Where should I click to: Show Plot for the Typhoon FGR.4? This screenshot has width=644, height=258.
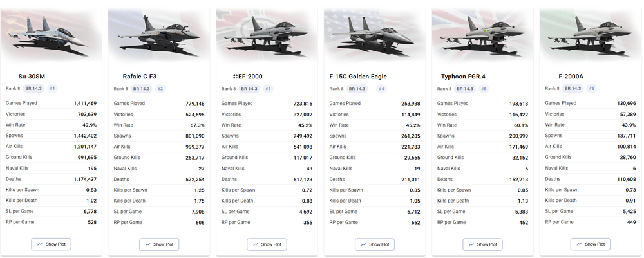(482, 244)
